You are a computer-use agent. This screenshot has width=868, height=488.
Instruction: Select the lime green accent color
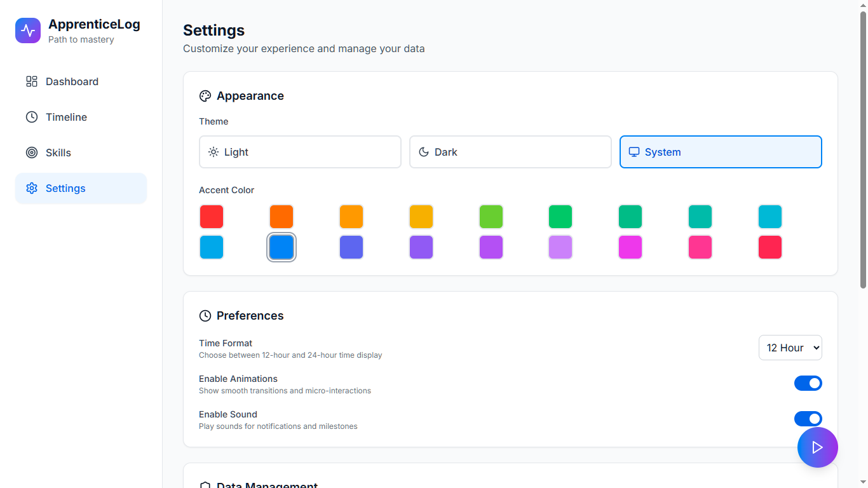coord(491,217)
